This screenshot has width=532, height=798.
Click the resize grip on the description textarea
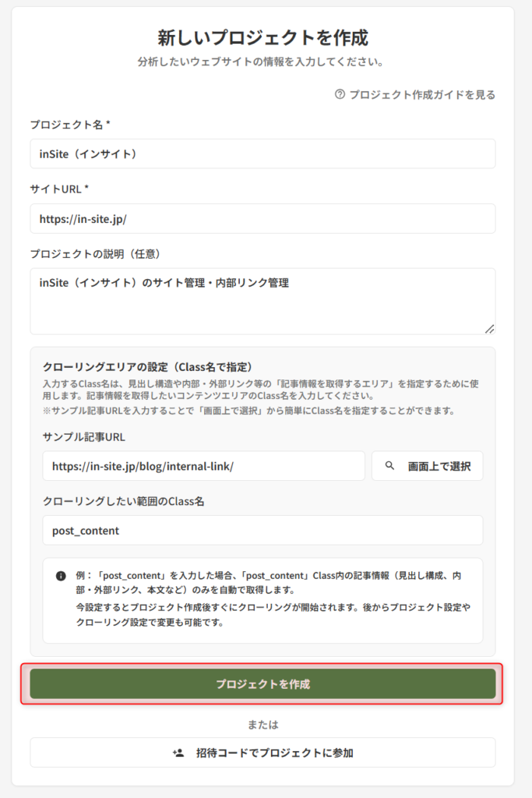click(489, 327)
